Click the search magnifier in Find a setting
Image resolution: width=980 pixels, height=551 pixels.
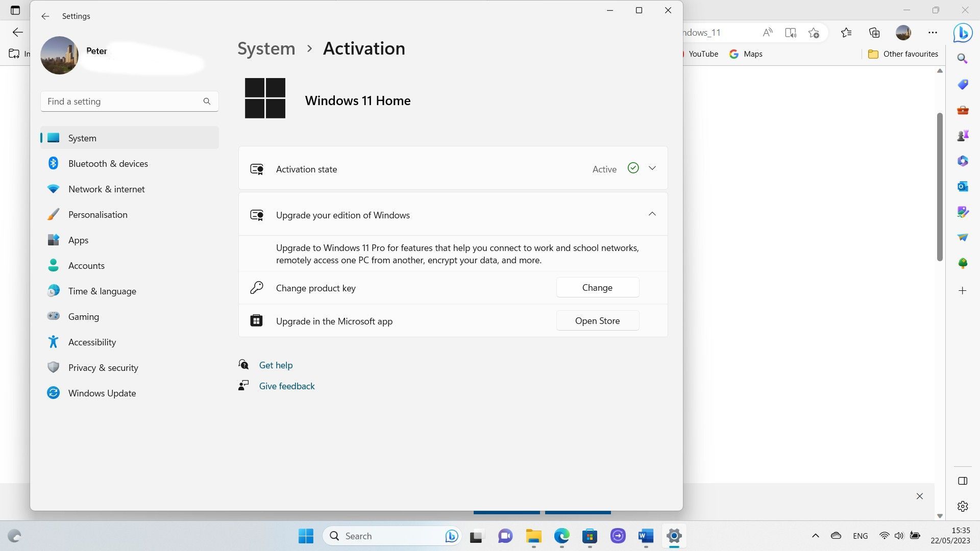207,102
